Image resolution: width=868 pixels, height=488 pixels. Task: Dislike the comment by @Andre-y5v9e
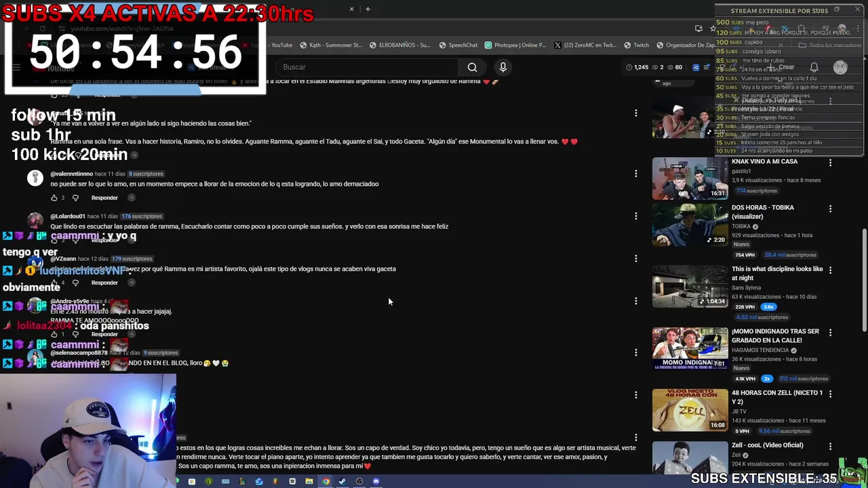tap(75, 334)
